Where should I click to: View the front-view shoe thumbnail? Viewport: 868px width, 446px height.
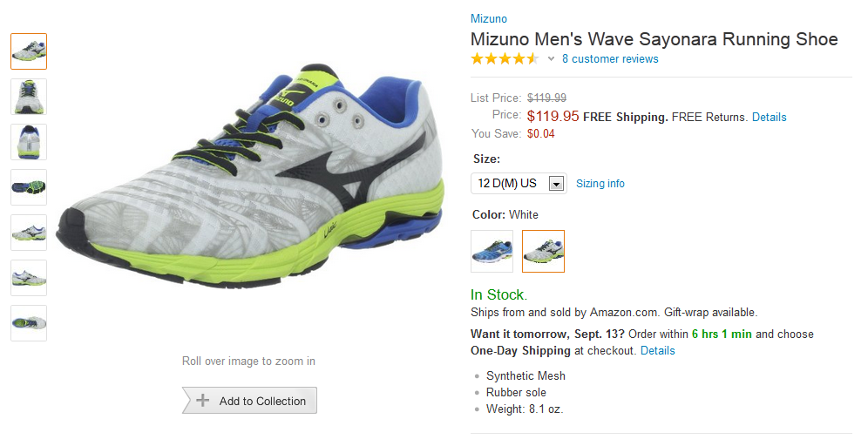tap(29, 97)
